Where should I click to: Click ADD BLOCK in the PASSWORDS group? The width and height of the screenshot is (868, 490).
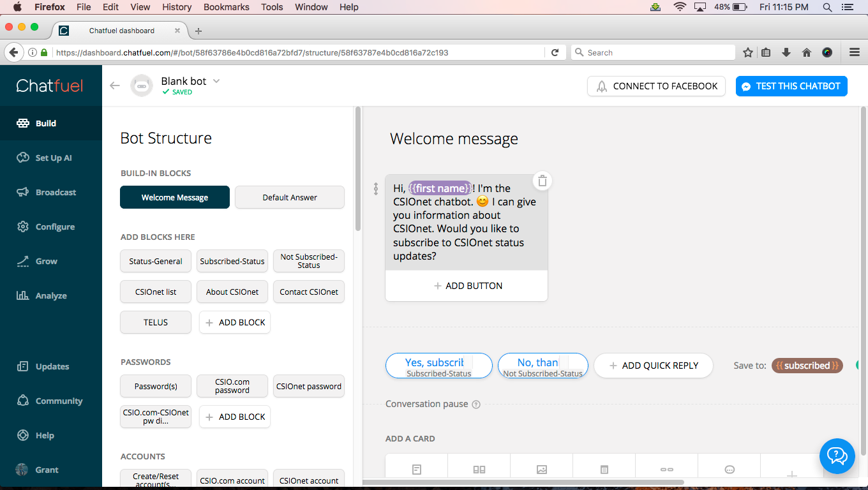pos(235,417)
